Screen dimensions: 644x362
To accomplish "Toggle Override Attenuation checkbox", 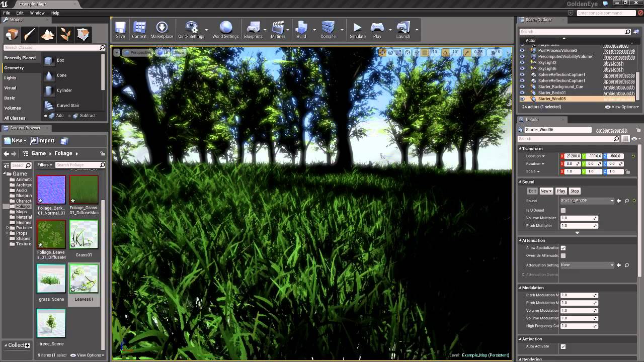I will point(563,255).
